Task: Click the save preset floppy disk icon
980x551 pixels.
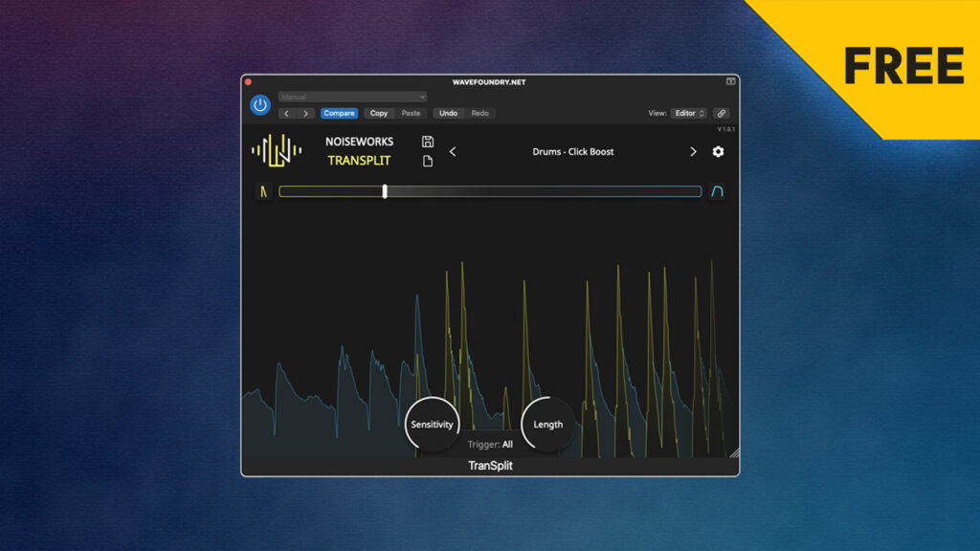Action: pyautogui.click(x=428, y=142)
